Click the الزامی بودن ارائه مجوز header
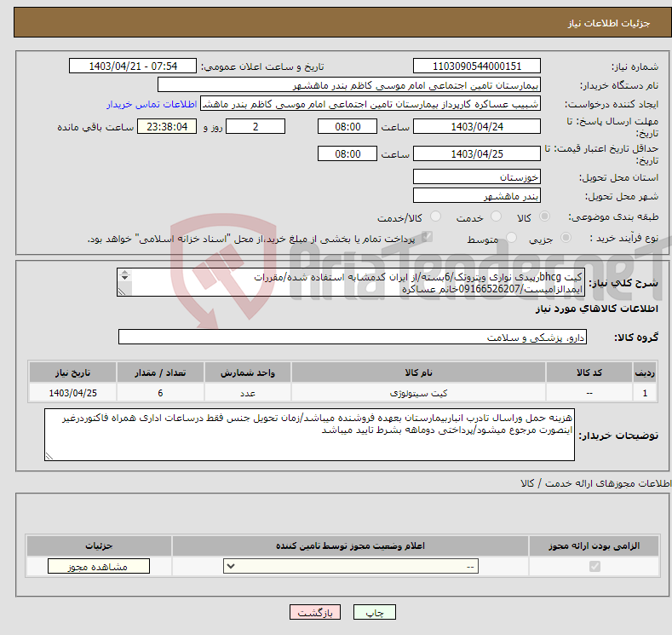Screen dimensions: 672x635 click(x=594, y=546)
